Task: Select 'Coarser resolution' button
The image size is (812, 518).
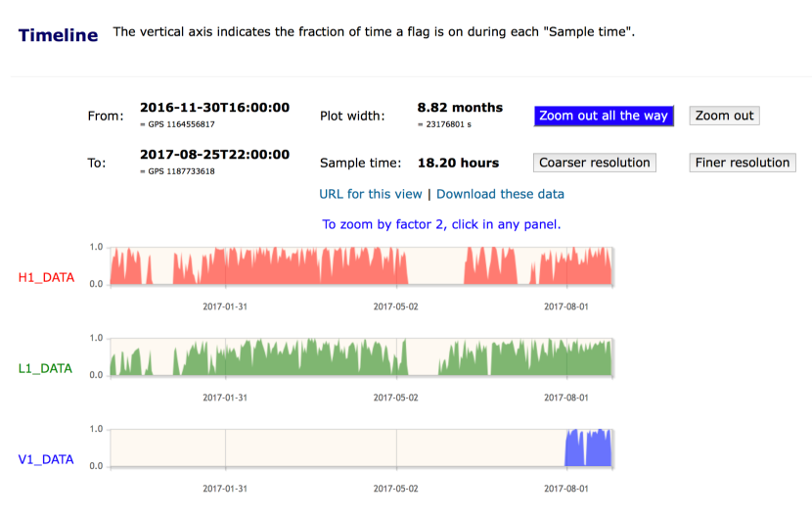Action: tap(595, 163)
